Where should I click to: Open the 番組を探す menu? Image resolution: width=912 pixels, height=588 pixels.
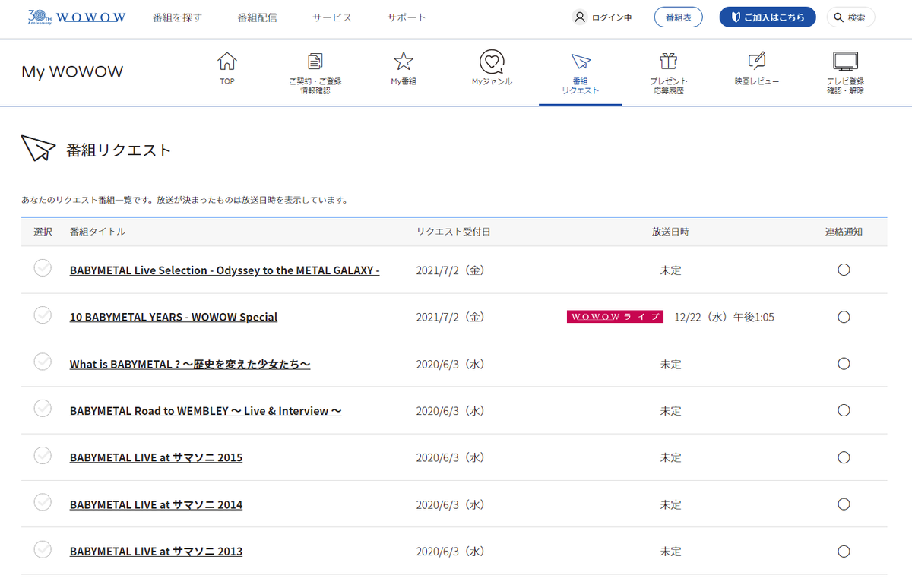click(177, 17)
